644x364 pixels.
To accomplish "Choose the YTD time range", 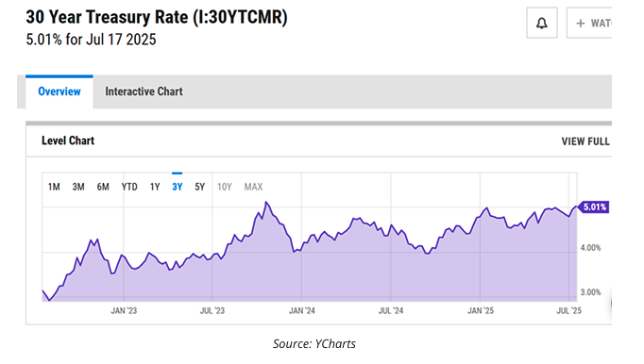I will point(129,187).
